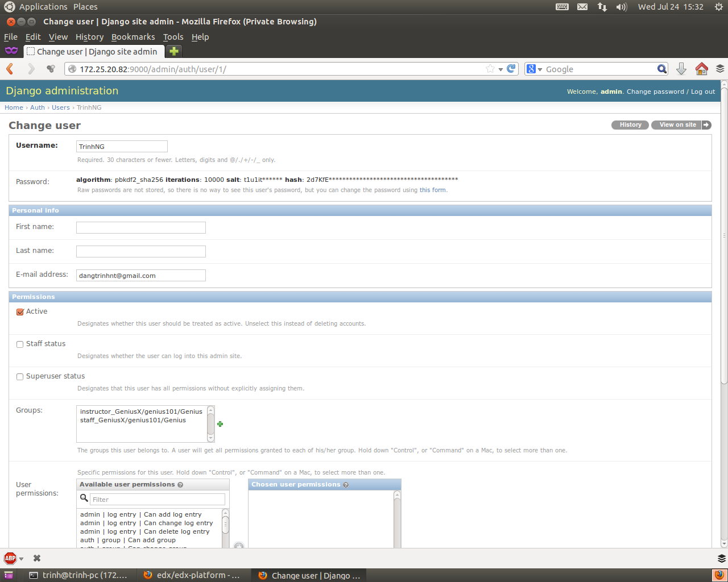Open the 'this form' password change link

coord(433,190)
